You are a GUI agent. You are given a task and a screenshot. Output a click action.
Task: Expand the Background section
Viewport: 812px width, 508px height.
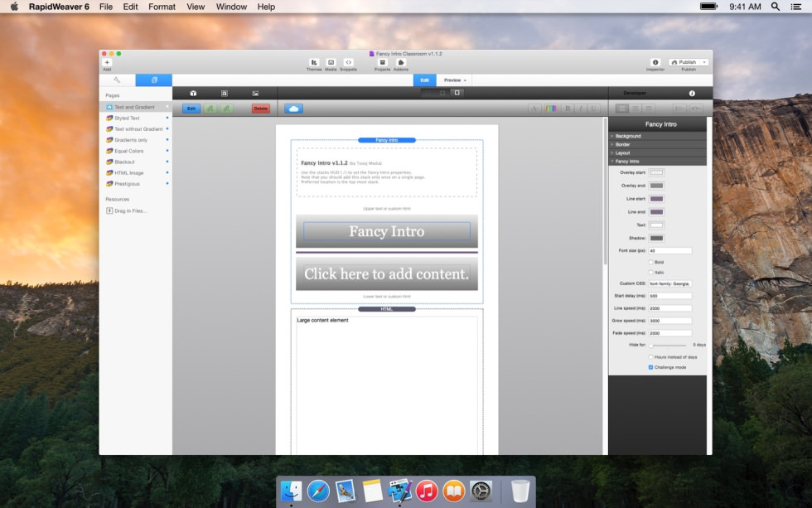click(x=658, y=136)
